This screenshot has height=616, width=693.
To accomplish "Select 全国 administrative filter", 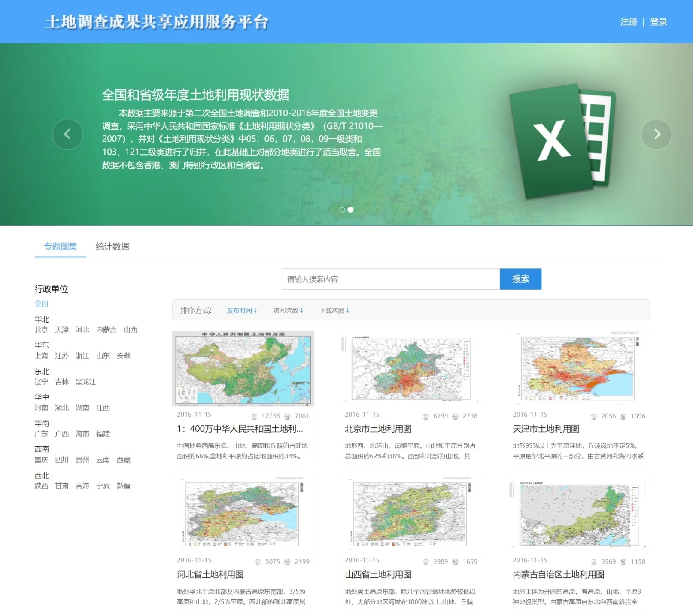I will pyautogui.click(x=41, y=304).
